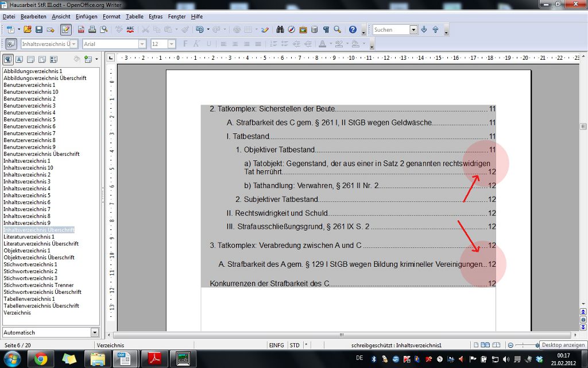The image size is (588, 368).
Task: Open Find & Replace binoculars icon
Action: click(281, 29)
